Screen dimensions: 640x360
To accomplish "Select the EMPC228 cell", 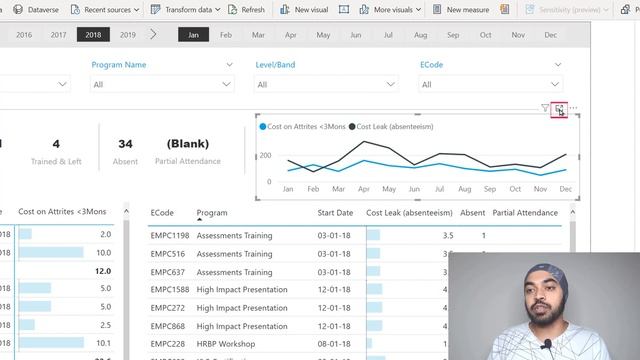I will point(167,344).
